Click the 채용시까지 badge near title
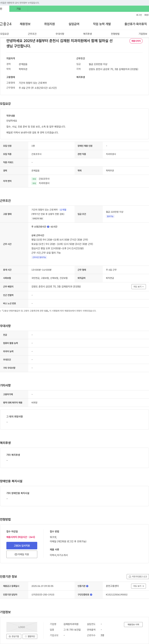The height and width of the screenshot is (644, 149). (x=136, y=41)
